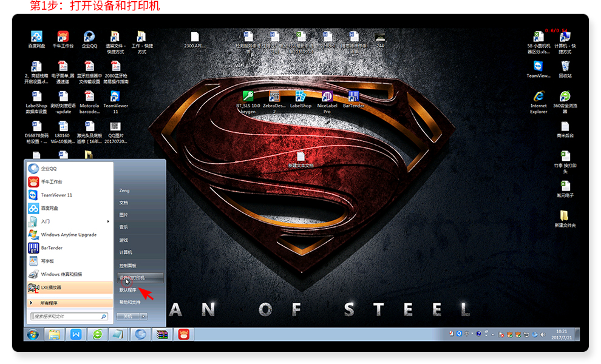Show hidden tray icons arrow
Image resolution: width=601 pixels, height=364 pixels.
492,334
